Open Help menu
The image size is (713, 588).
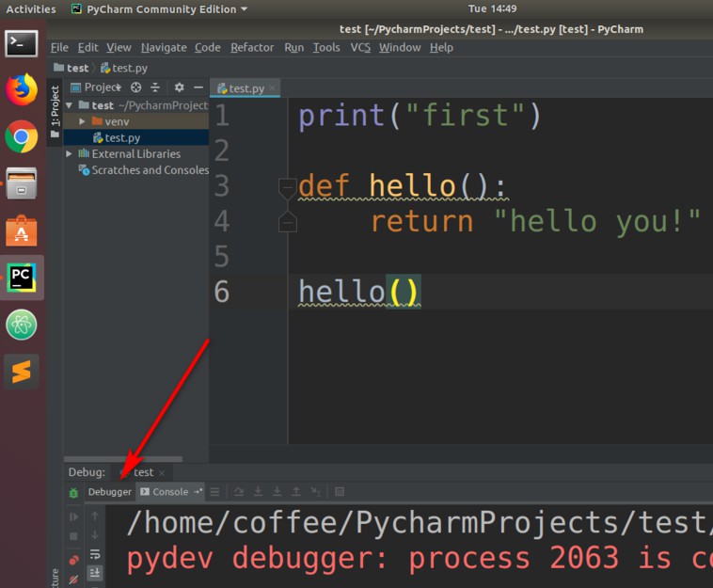pos(441,47)
